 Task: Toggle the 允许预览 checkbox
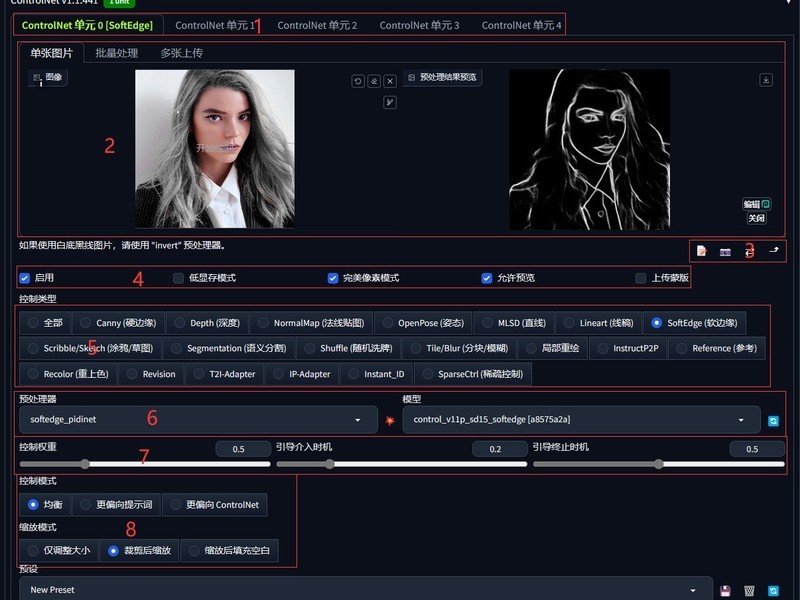(487, 278)
